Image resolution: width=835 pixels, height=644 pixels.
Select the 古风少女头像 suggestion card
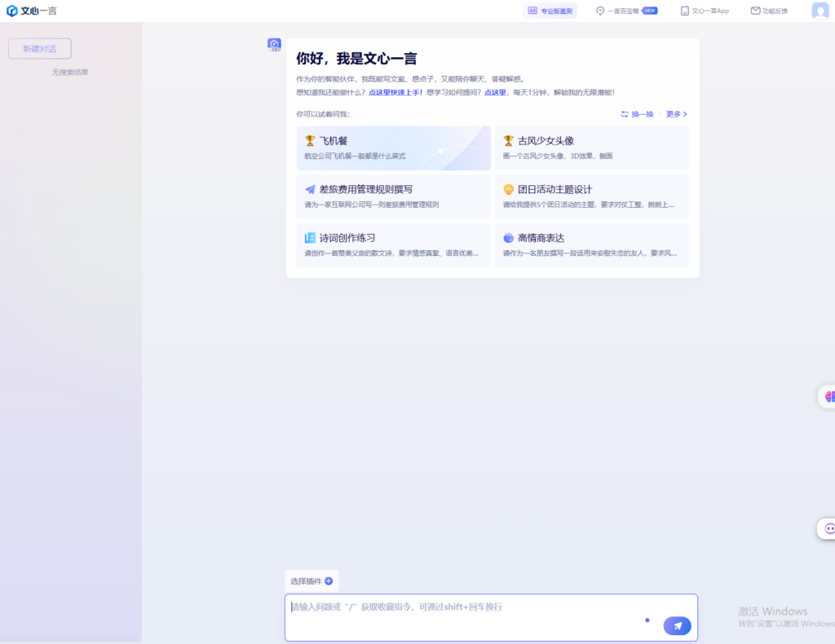pyautogui.click(x=592, y=148)
